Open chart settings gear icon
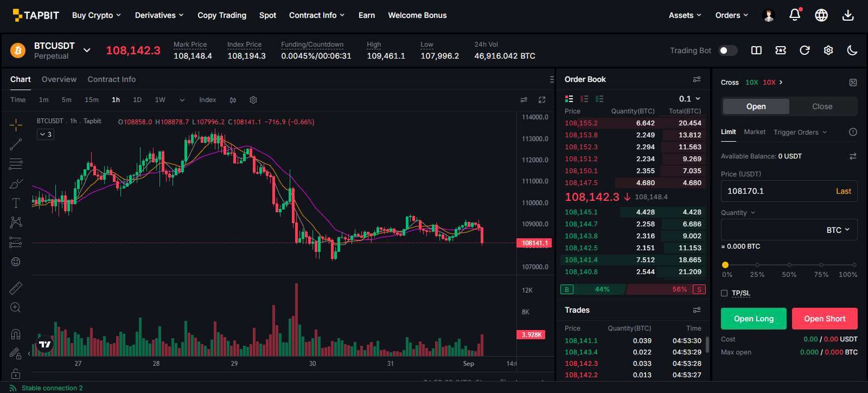 click(253, 100)
